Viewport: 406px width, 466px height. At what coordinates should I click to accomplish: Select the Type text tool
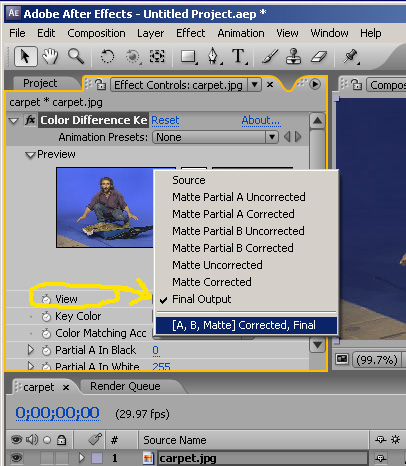click(x=239, y=56)
